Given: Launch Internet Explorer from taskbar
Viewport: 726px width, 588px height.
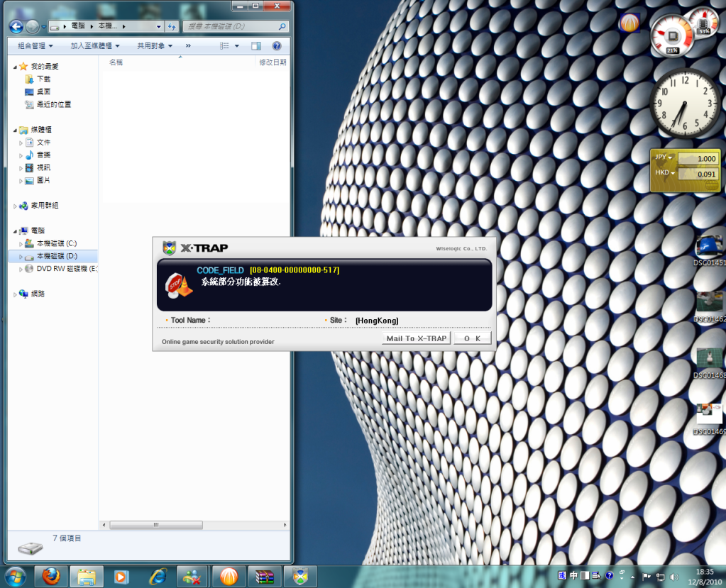Looking at the screenshot, I should [156, 575].
